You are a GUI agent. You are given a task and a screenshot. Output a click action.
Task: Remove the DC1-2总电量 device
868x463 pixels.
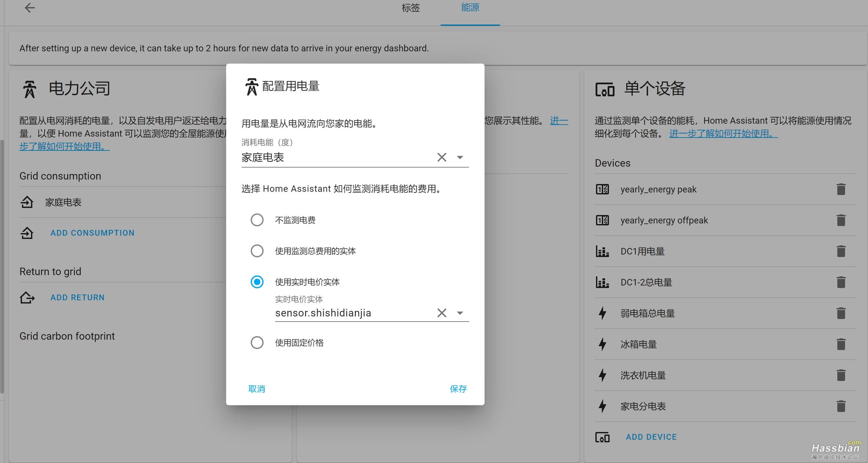coord(841,282)
